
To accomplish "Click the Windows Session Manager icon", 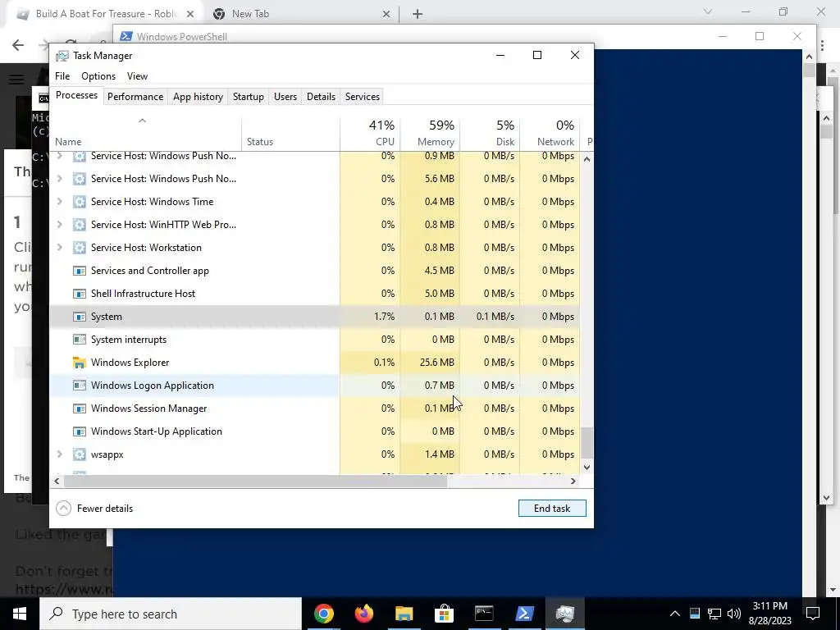I will coord(80,409).
